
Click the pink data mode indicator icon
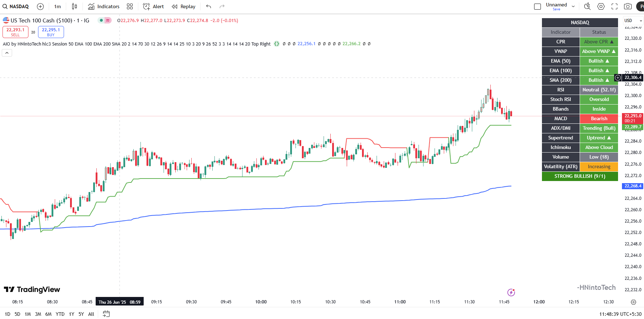(108, 21)
